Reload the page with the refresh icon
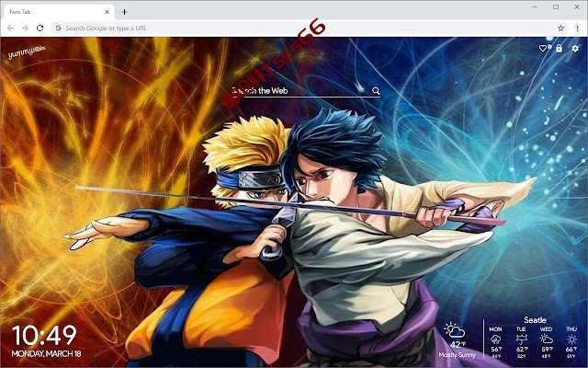Screen dimensions: 588x368 tap(40, 29)
